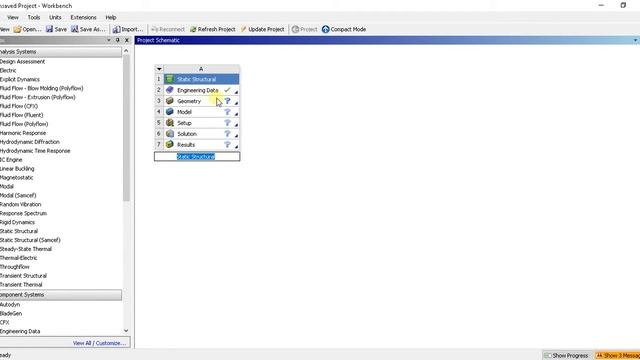
Task: Click the Toolbox scroll down arrow
Action: click(126, 331)
